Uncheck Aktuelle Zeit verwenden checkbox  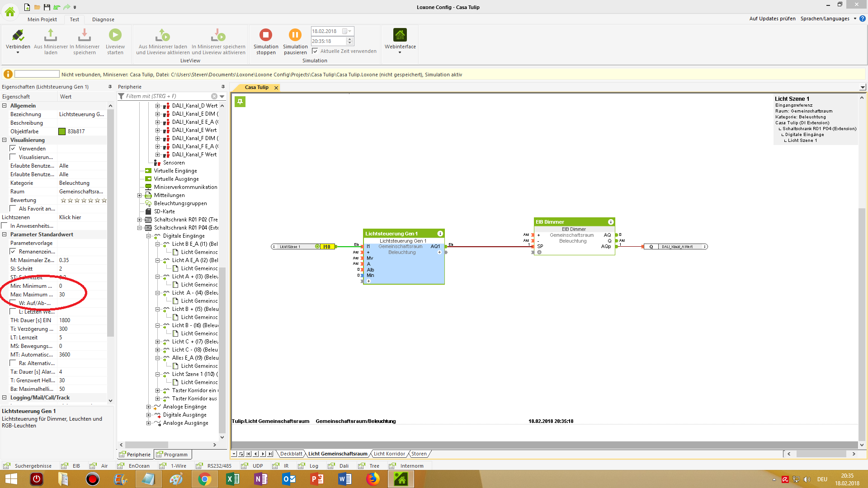coord(315,51)
